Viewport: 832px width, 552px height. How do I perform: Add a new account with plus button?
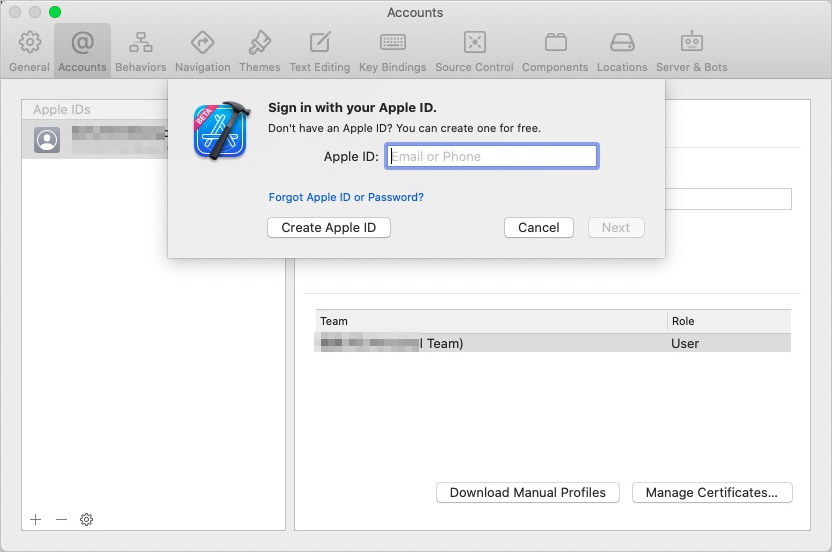(x=36, y=519)
